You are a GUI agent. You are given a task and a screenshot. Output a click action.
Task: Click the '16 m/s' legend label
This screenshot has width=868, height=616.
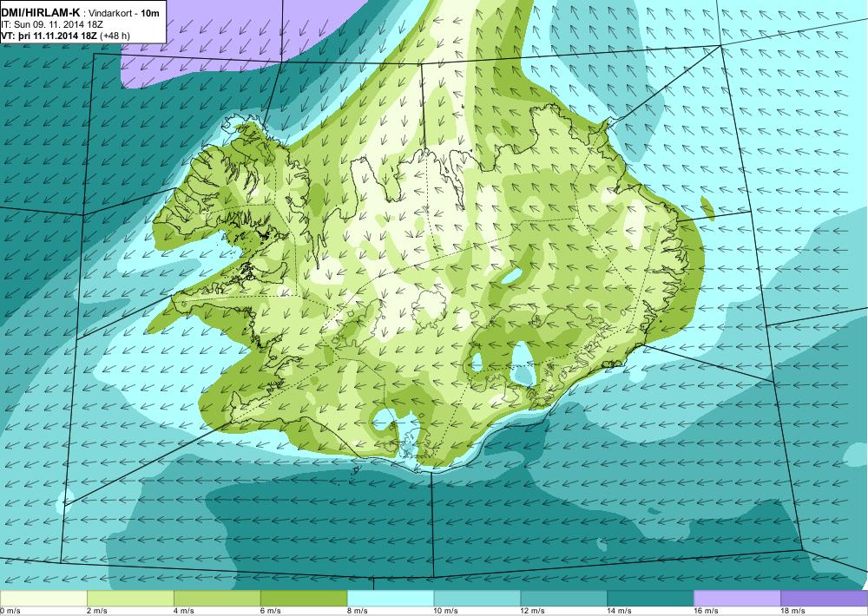pos(706,611)
